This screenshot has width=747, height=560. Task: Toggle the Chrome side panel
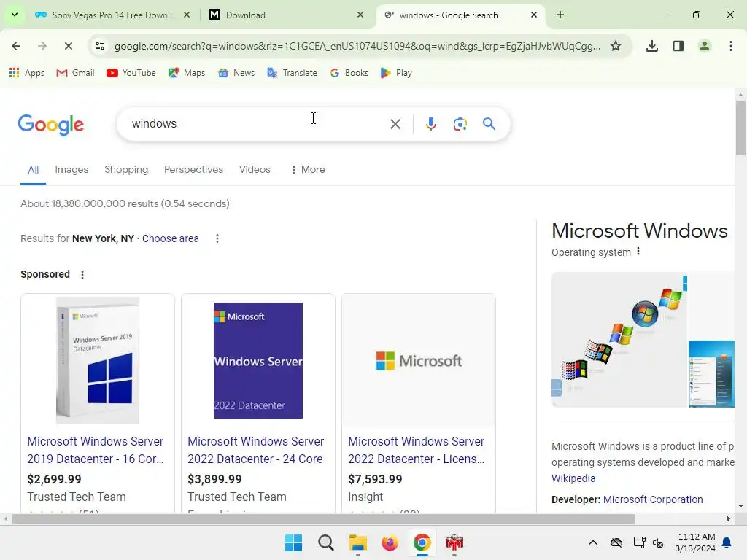point(678,46)
